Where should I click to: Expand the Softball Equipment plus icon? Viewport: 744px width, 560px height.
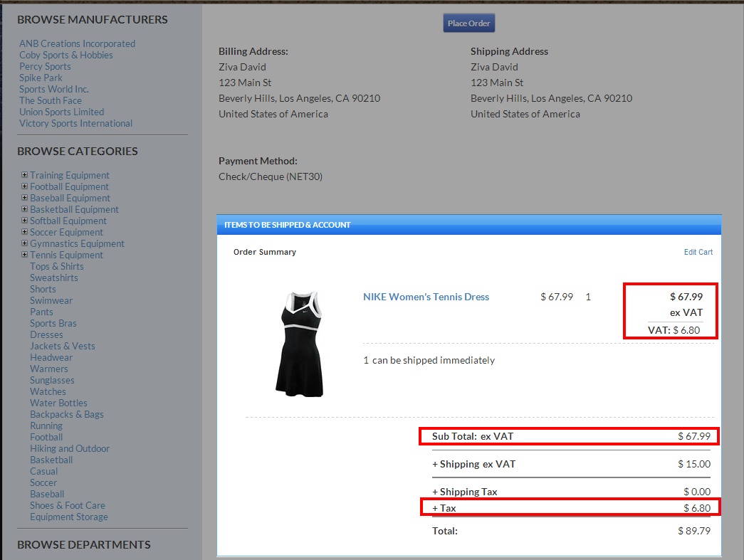point(24,221)
